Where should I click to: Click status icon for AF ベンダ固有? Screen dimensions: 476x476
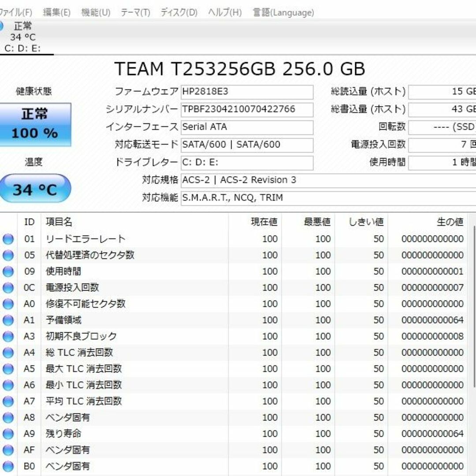[8, 450]
